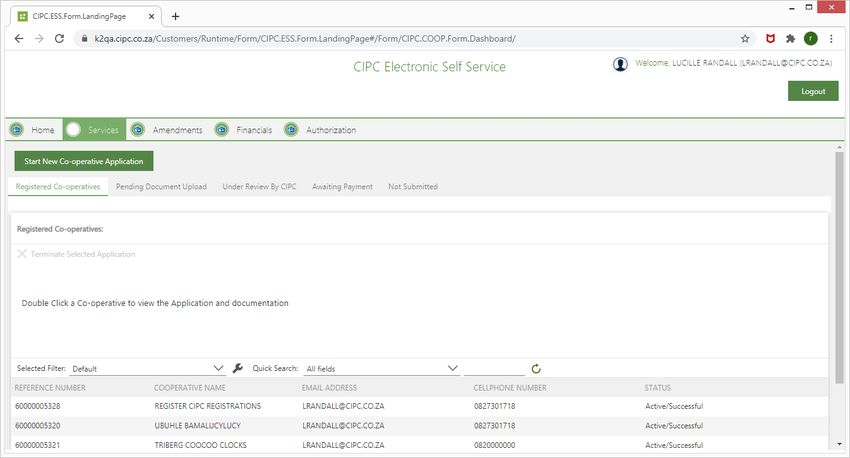Image resolution: width=850 pixels, height=458 pixels.
Task: Click the Amendments menu icon
Action: [138, 130]
